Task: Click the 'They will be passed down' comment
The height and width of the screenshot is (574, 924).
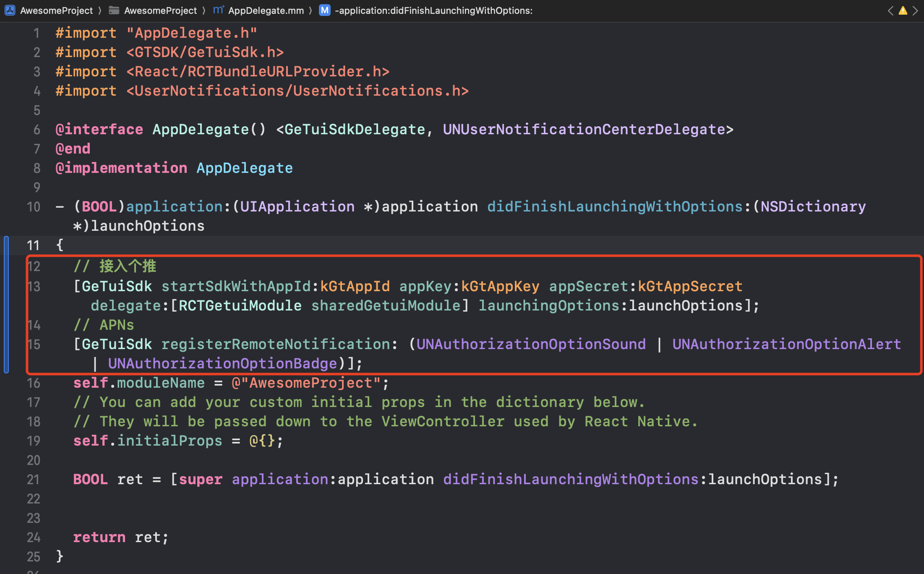Action: tap(386, 421)
